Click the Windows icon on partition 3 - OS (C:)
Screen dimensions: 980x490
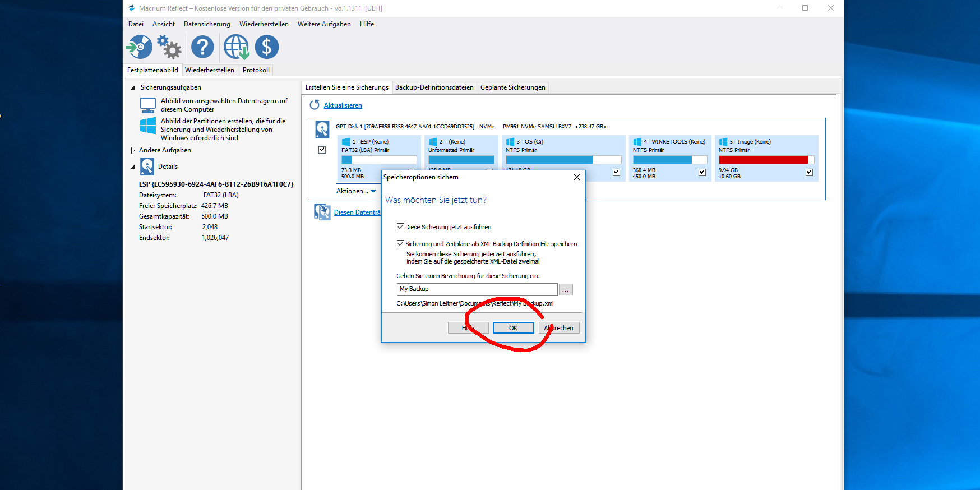[510, 142]
